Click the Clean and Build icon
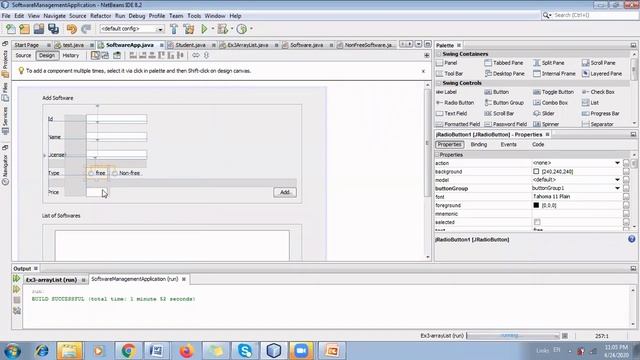 tap(189, 29)
